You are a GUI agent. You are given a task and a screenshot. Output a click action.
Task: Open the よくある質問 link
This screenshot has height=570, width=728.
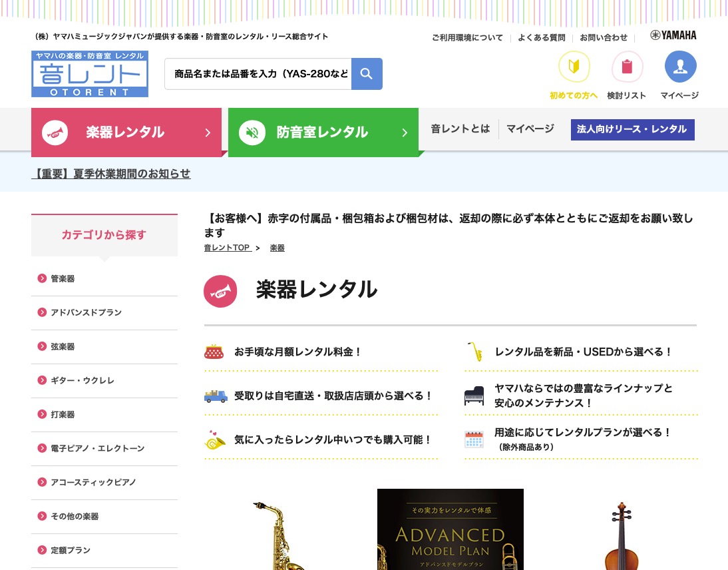click(541, 38)
